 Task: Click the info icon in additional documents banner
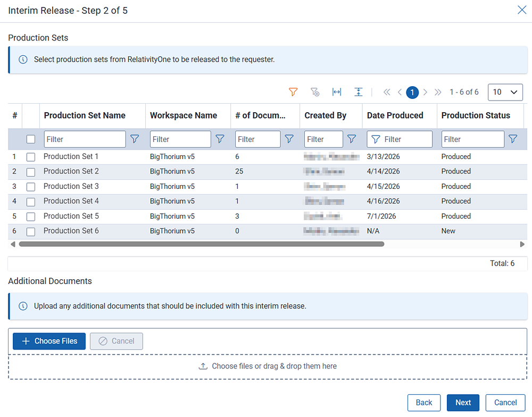point(23,306)
